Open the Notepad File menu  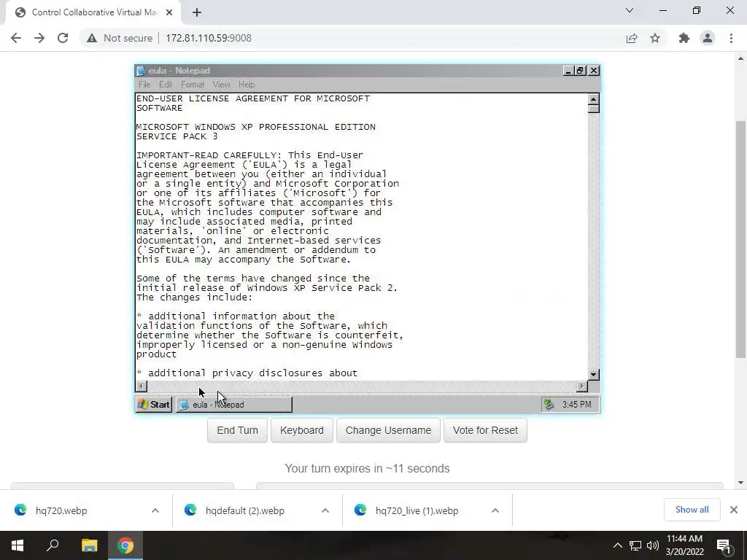(144, 85)
